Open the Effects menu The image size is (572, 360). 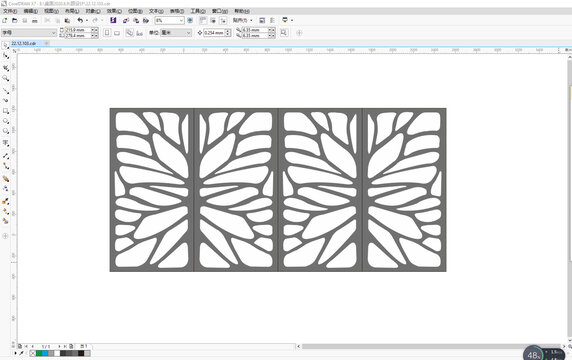click(x=114, y=11)
